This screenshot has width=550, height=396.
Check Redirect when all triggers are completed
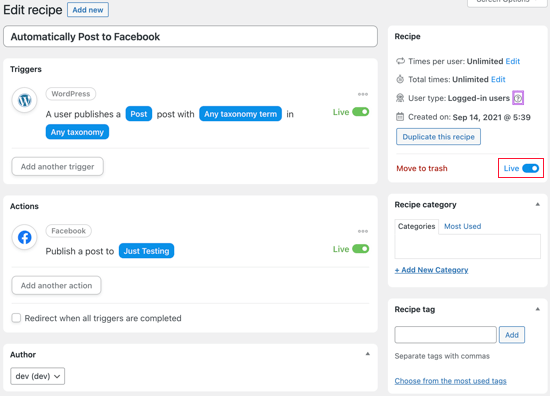[16, 318]
